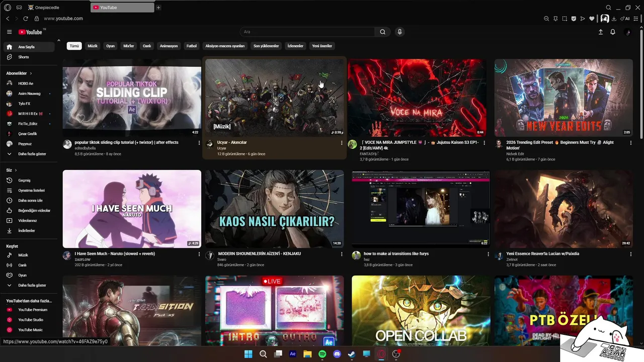Click the site security padlock icon
644x362 pixels.
pos(36,19)
